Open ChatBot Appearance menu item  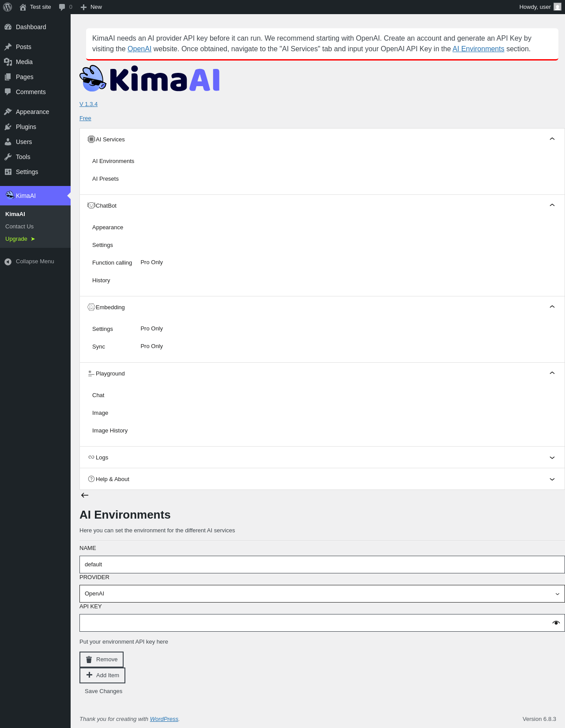108,227
